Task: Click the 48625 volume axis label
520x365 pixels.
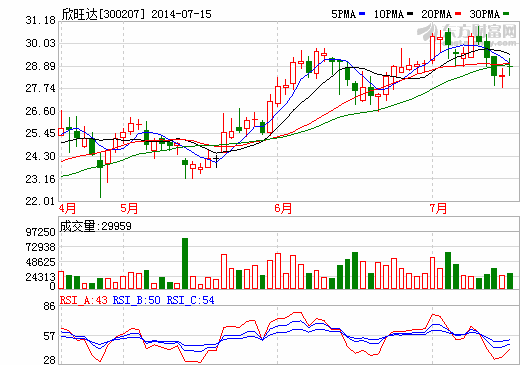Action: click(41, 262)
